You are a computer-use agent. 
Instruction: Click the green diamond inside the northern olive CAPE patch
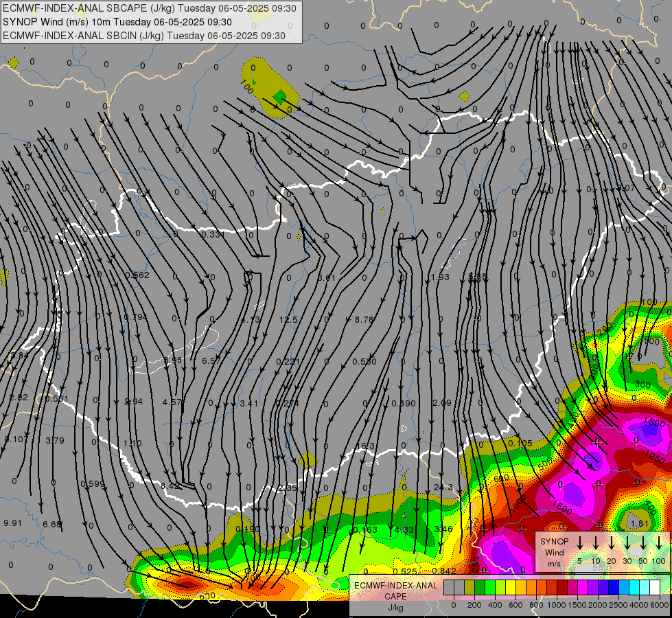click(x=280, y=97)
